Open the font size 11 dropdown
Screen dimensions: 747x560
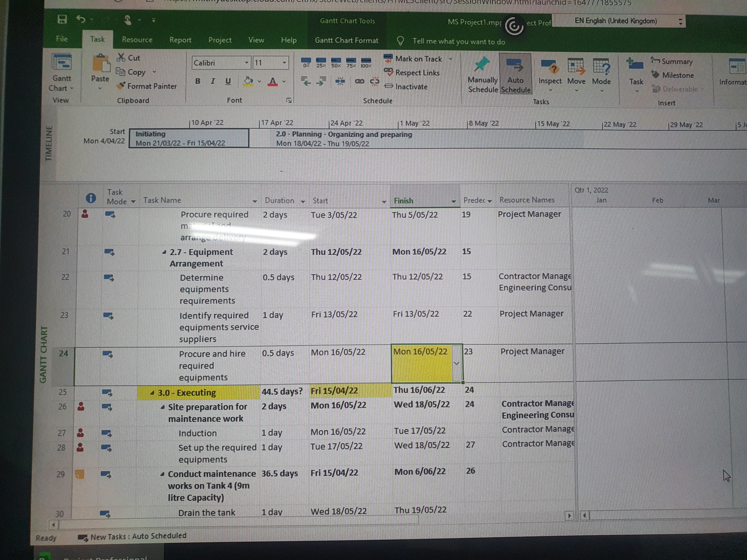coord(284,63)
